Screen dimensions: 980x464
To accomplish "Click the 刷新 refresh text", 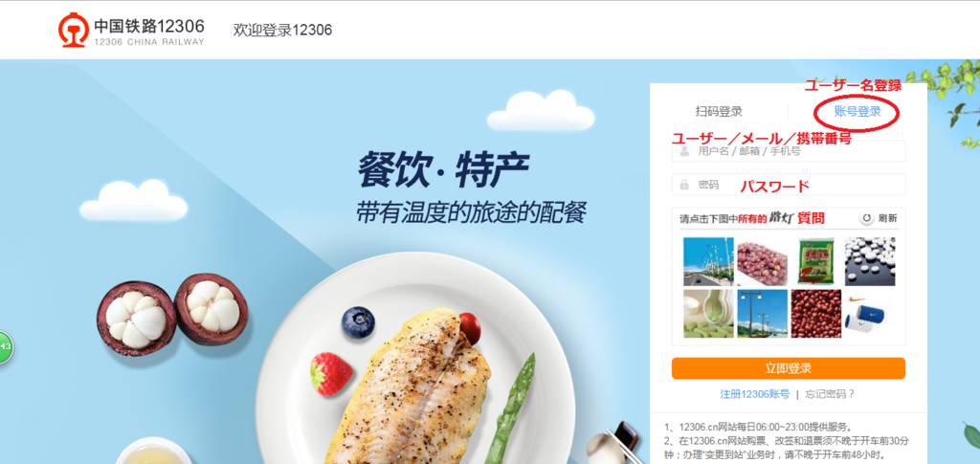I will [x=887, y=218].
